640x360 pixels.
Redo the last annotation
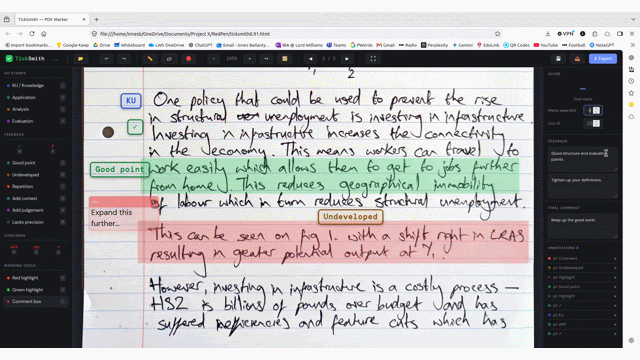(x=124, y=59)
